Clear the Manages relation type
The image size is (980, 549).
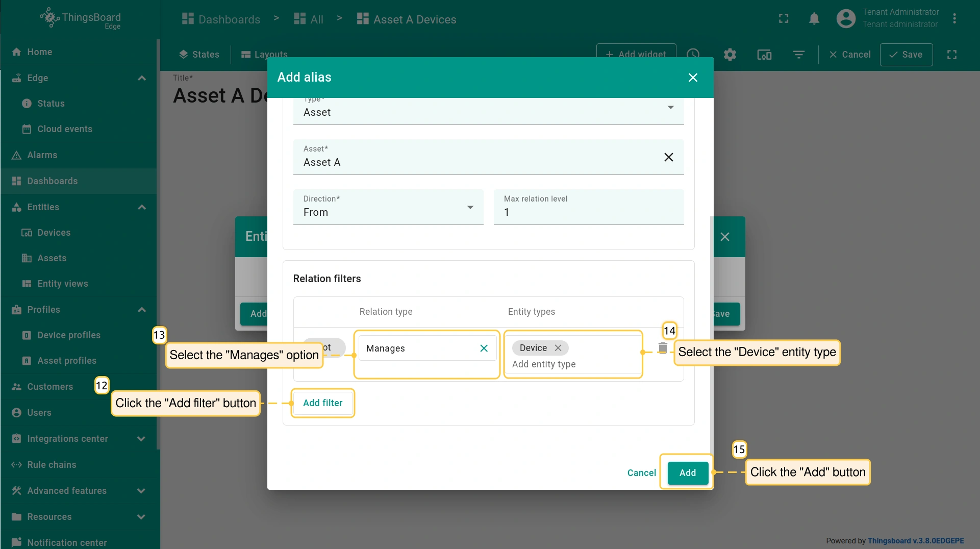click(484, 348)
